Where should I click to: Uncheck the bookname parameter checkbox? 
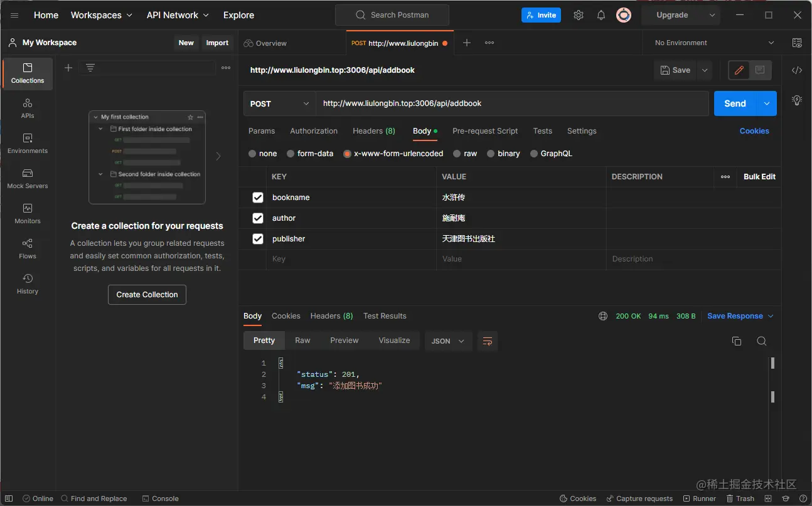click(x=258, y=198)
